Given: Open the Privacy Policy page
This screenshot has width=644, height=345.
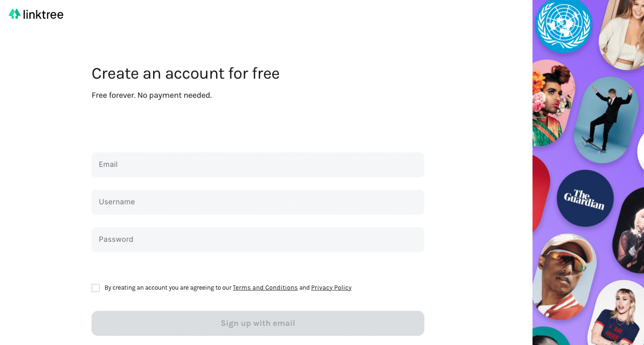Looking at the screenshot, I should click(x=331, y=288).
